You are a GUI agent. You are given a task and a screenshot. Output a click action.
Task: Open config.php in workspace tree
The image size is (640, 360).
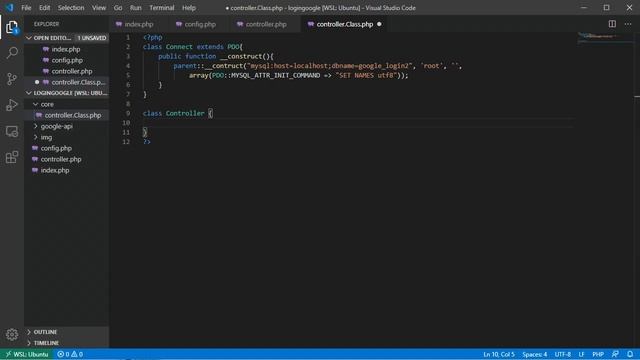(67, 149)
